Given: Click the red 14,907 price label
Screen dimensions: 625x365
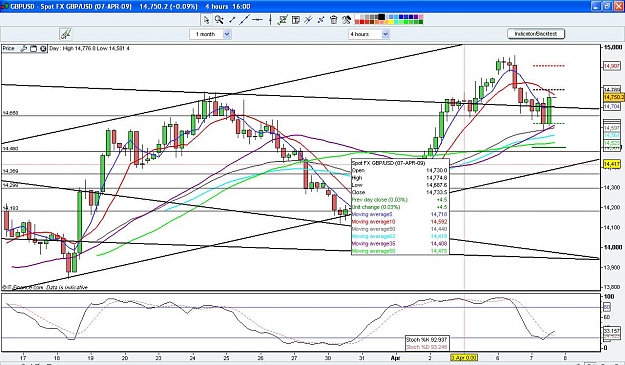Looking at the screenshot, I should coord(611,66).
